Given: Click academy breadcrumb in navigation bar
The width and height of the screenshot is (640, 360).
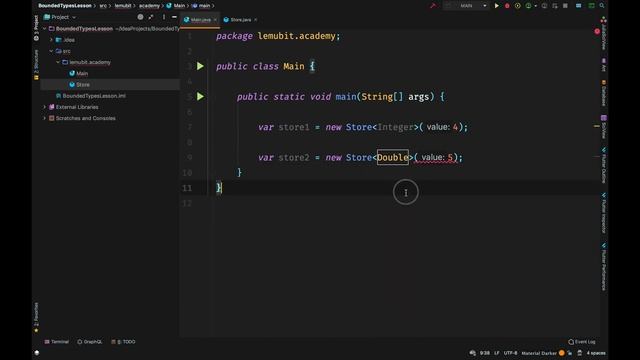Looking at the screenshot, I should click(x=149, y=6).
